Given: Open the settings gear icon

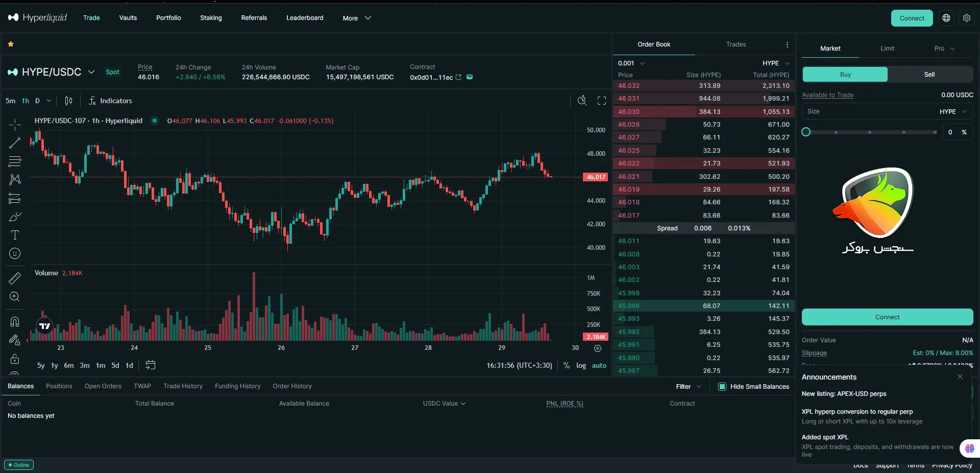Looking at the screenshot, I should point(967,18).
